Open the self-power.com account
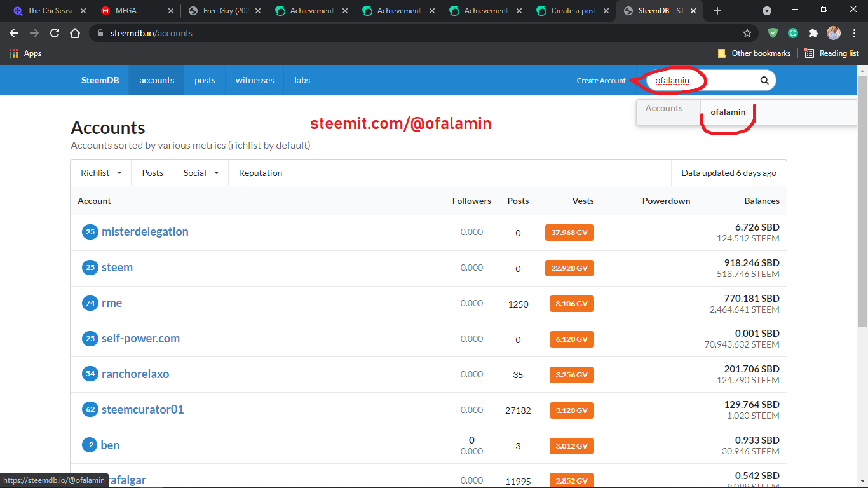Screen dimensions: 868x488 (140, 339)
